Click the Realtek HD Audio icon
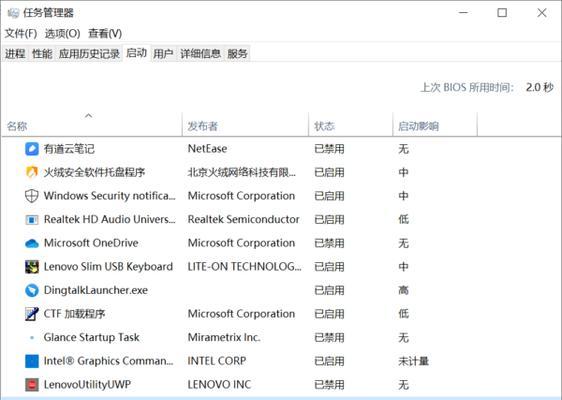The width and height of the screenshot is (562, 400). (x=32, y=219)
